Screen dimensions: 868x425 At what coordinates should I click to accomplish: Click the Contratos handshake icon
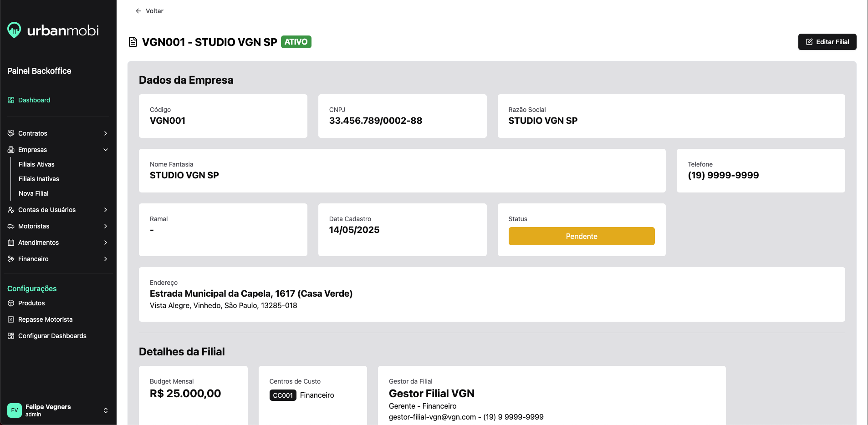point(11,133)
